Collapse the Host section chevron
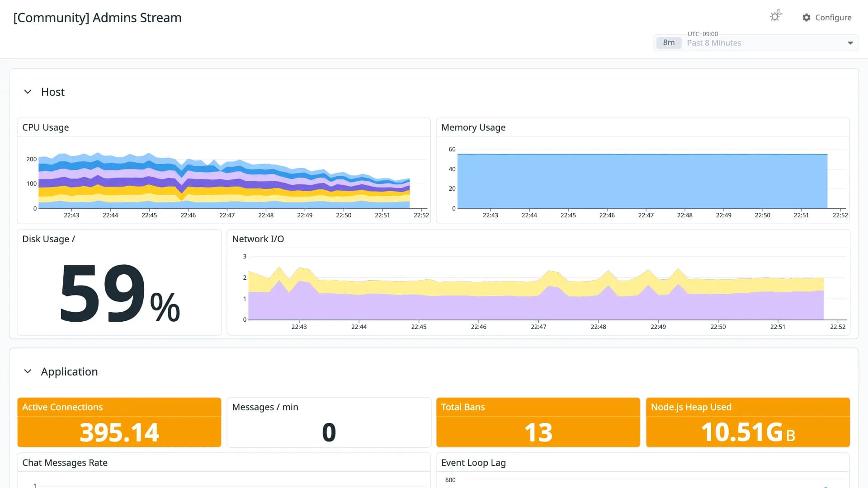This screenshot has height=488, width=868. pos(28,92)
